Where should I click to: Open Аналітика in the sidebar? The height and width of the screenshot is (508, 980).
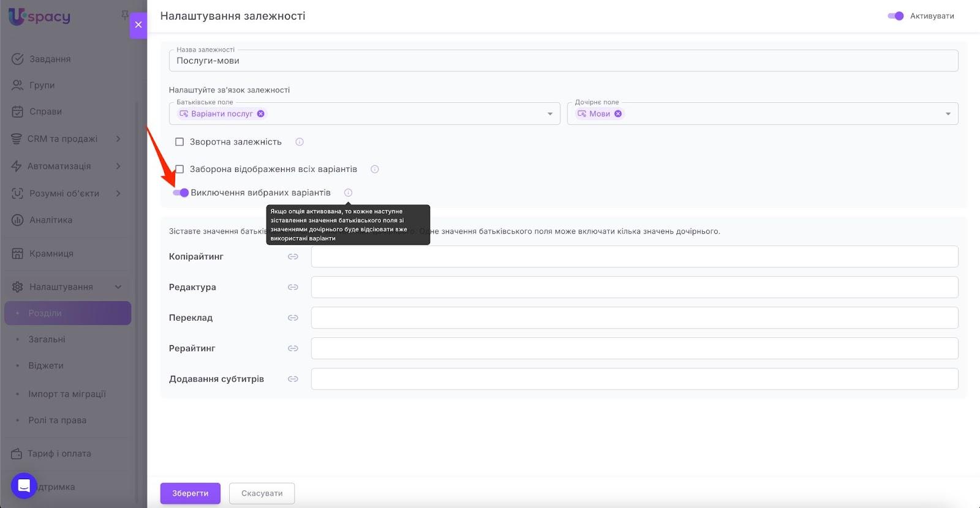coord(51,220)
